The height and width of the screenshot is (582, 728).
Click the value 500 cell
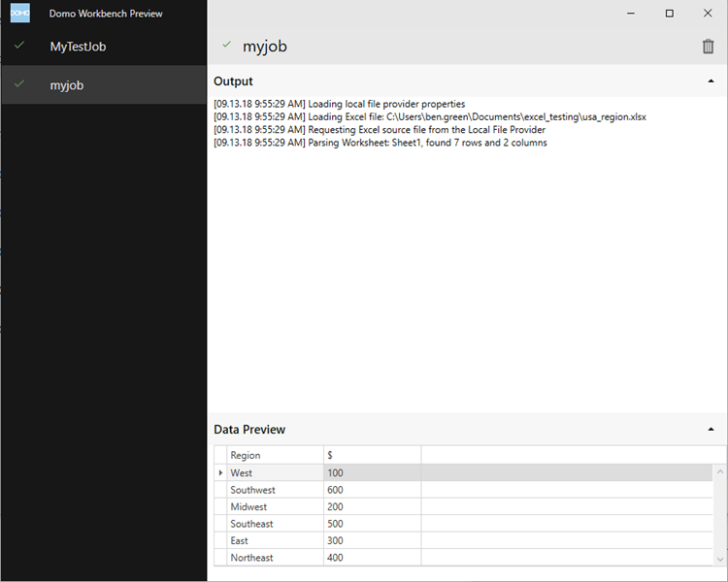point(373,524)
